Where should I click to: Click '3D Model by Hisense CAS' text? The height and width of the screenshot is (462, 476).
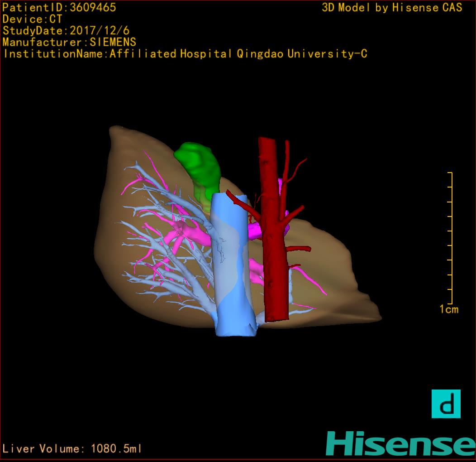(x=392, y=7)
